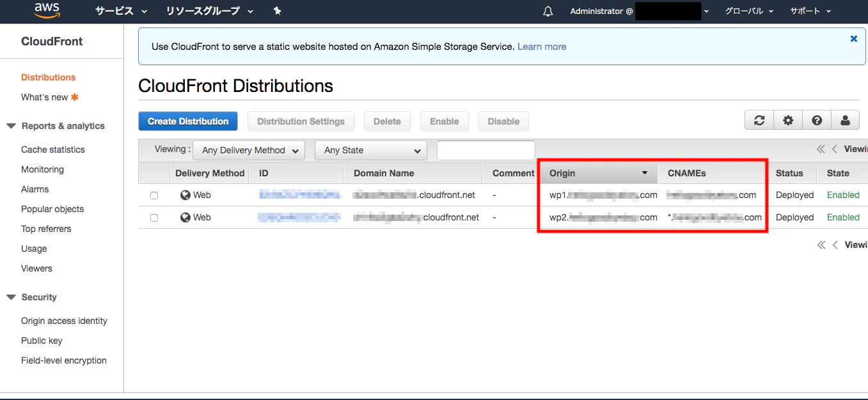Select the checkbox for the wp1 distribution

154,196
